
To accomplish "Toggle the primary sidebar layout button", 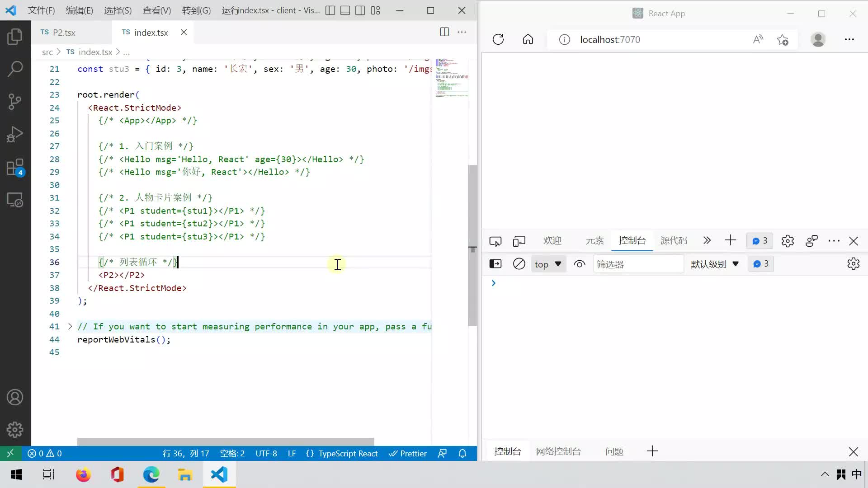I will [330, 10].
